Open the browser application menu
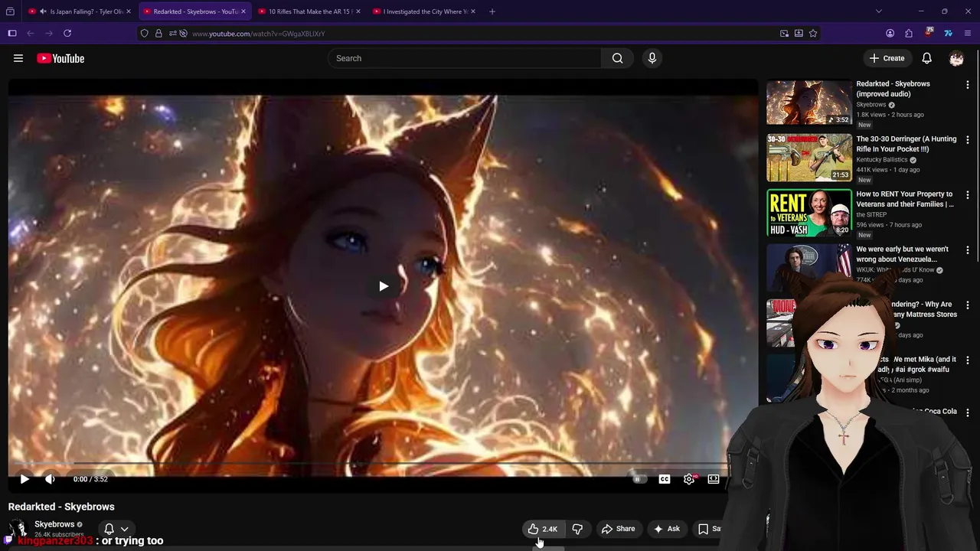The width and height of the screenshot is (980, 551). [x=968, y=34]
